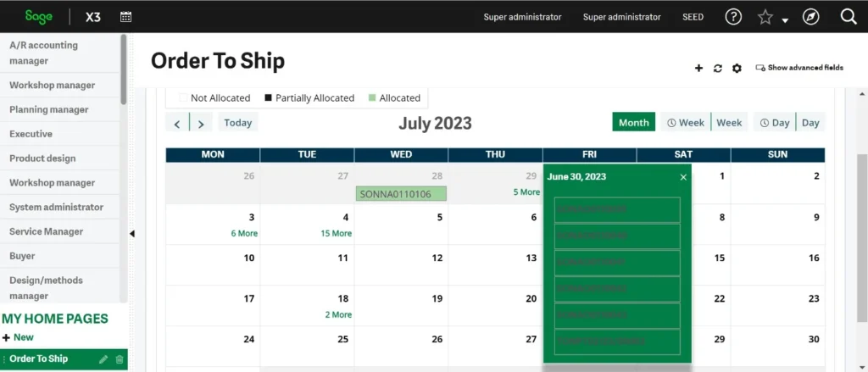Jump to Today in the calendar
This screenshot has width=868, height=372.
[238, 123]
